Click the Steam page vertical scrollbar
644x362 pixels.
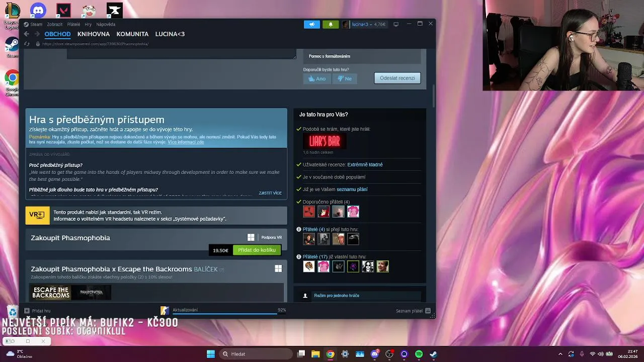(433, 96)
